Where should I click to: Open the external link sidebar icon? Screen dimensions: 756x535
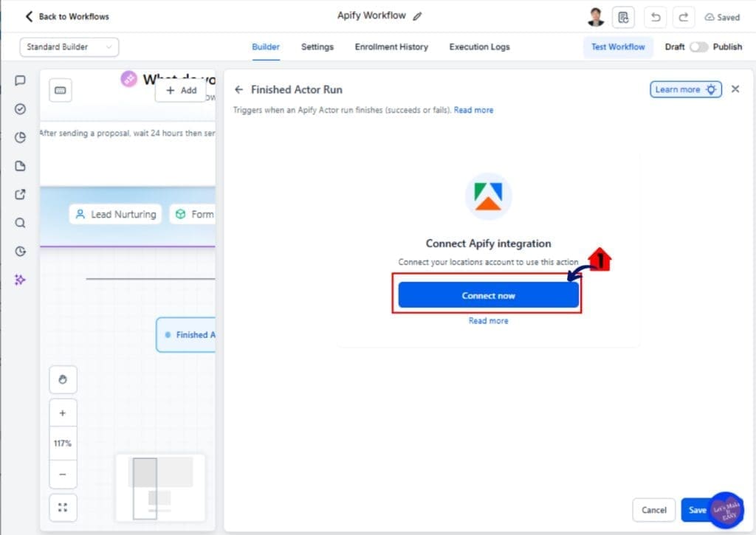20,194
